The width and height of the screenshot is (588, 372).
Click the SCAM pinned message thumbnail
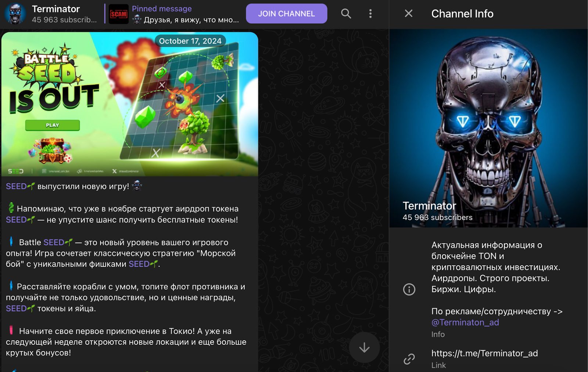119,14
